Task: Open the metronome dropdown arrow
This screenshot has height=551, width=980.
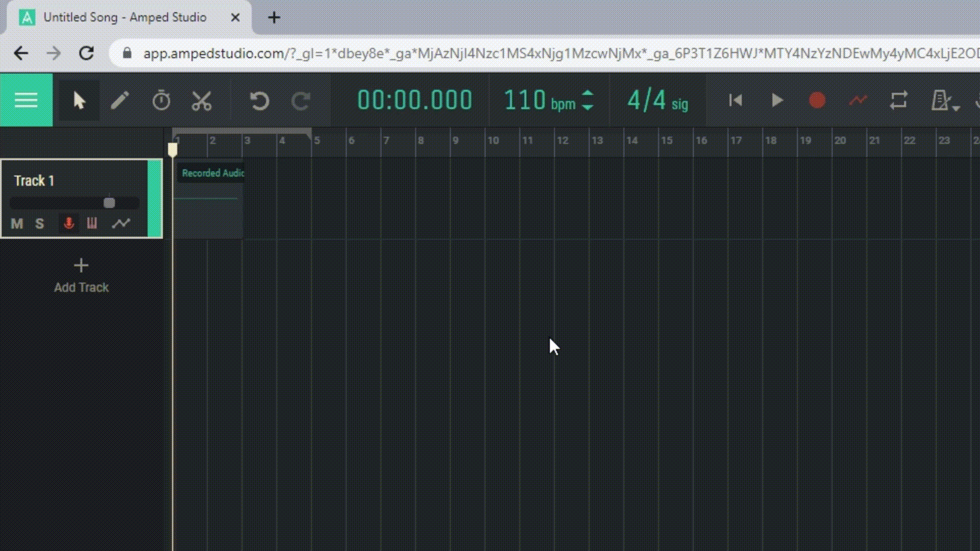Action: click(x=955, y=107)
